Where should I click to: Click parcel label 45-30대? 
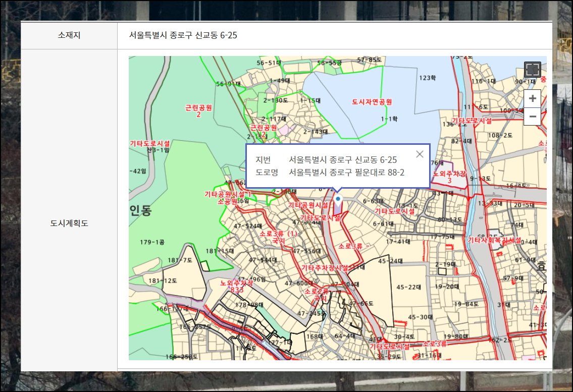[420, 317]
